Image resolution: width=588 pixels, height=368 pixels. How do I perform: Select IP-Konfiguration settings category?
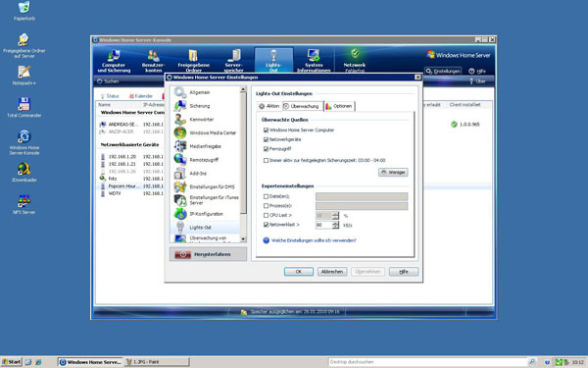click(205, 214)
